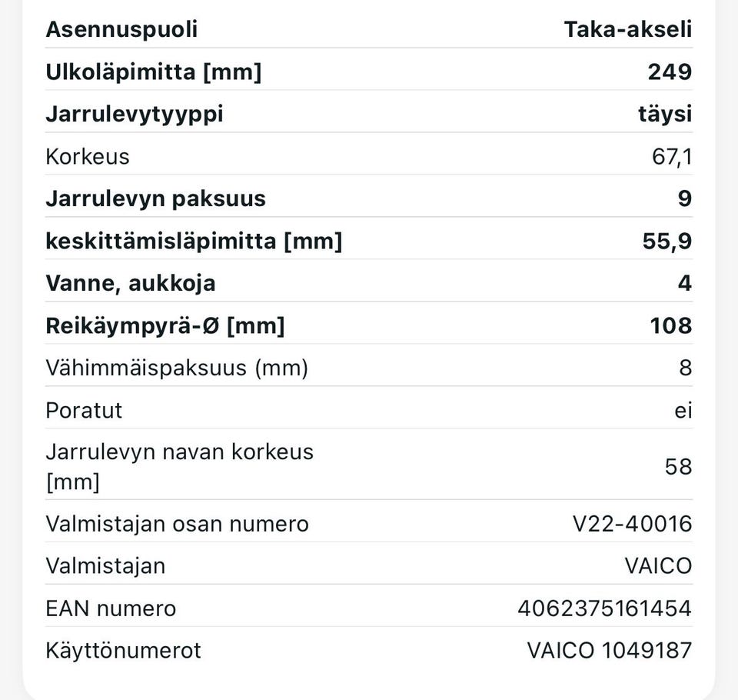Select the VAICO 1049187 reference number
The width and height of the screenshot is (738, 700).
609,651
